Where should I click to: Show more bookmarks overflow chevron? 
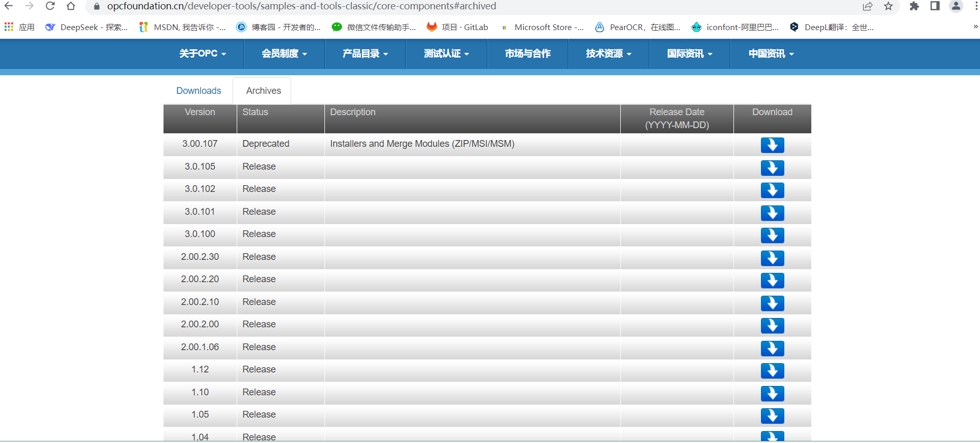pos(975,27)
